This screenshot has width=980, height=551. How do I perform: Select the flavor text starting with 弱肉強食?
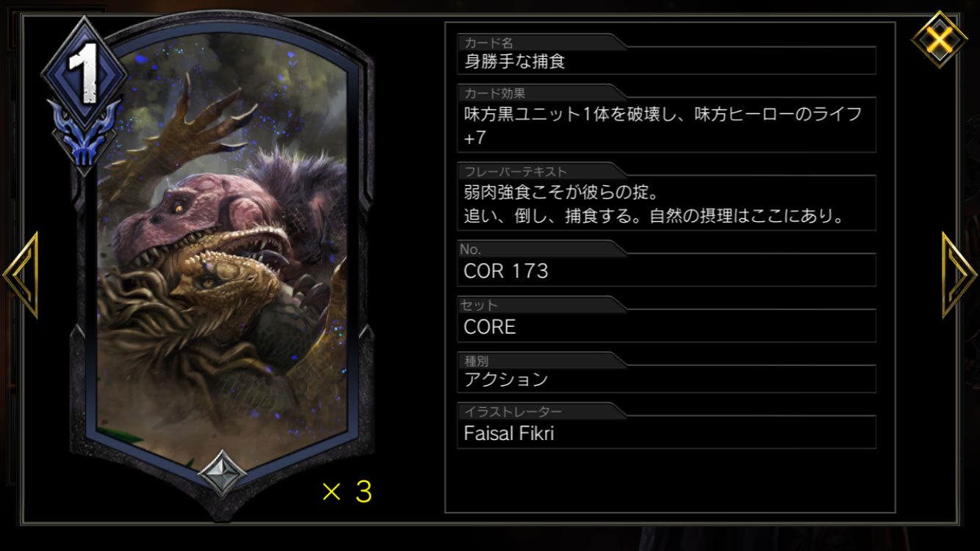point(666,204)
